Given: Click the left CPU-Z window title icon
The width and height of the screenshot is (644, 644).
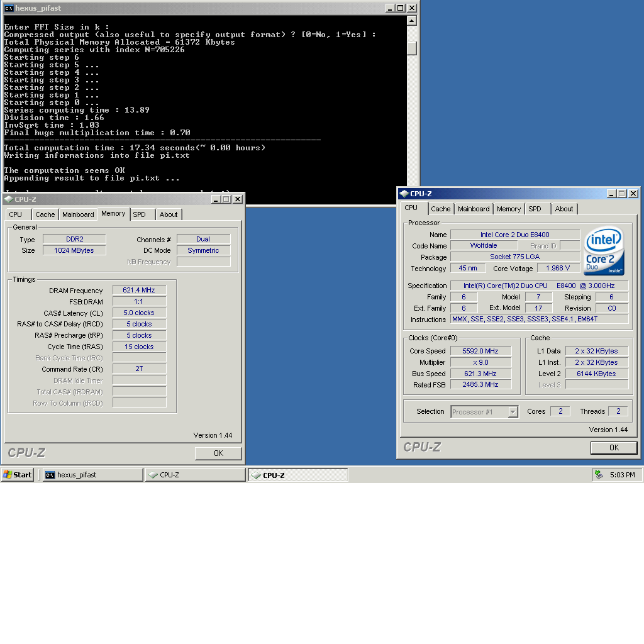Looking at the screenshot, I should click(9, 199).
